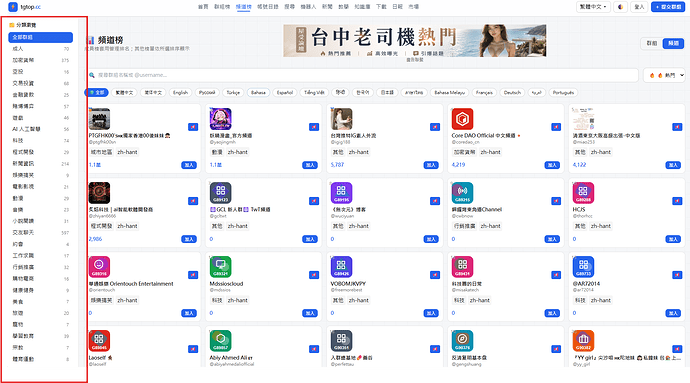Click the @AR72014 blue avatar icon

(x=583, y=267)
